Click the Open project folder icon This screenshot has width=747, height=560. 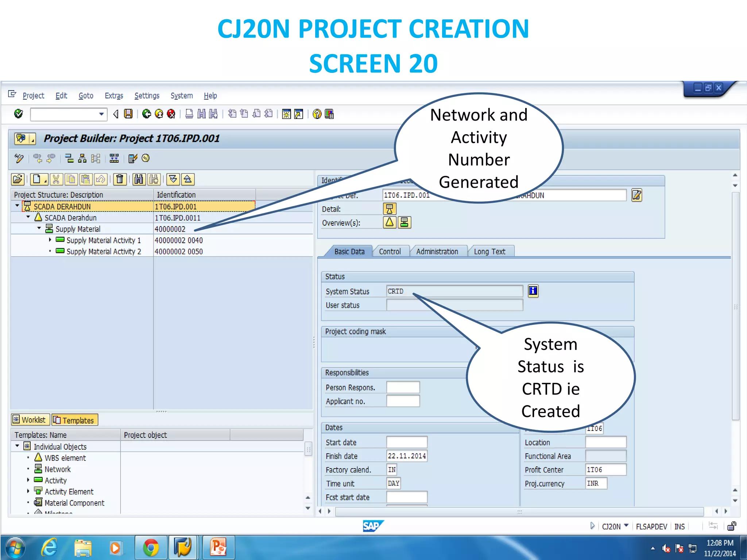(x=18, y=179)
